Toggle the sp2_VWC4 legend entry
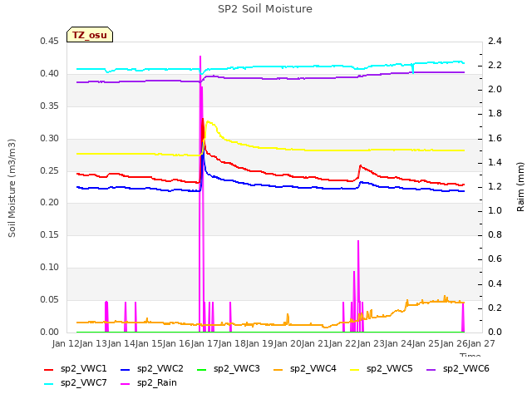This screenshot has height=399, width=532. pos(305,369)
